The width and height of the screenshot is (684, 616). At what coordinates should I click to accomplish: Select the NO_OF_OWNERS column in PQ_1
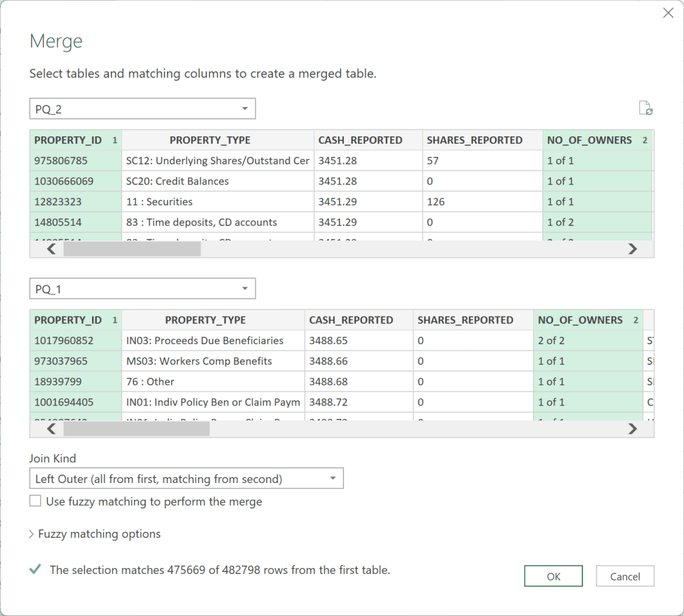(x=581, y=320)
